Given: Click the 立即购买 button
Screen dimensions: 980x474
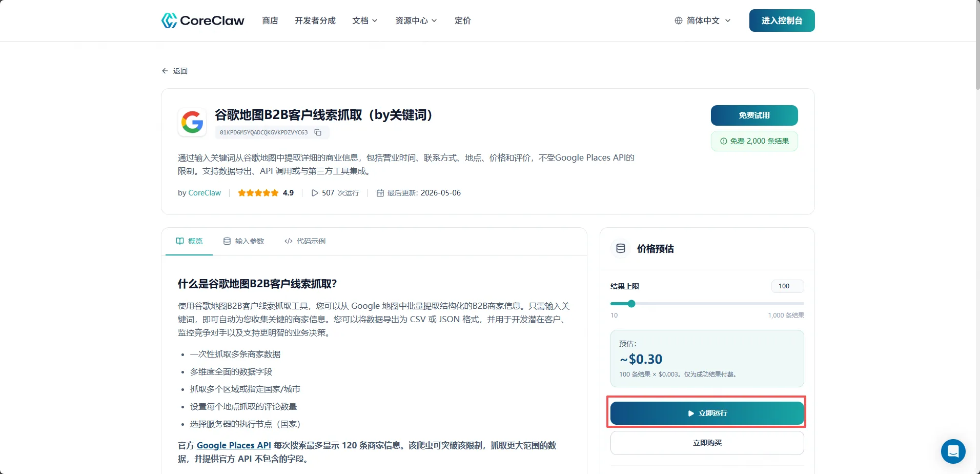Looking at the screenshot, I should point(707,443).
